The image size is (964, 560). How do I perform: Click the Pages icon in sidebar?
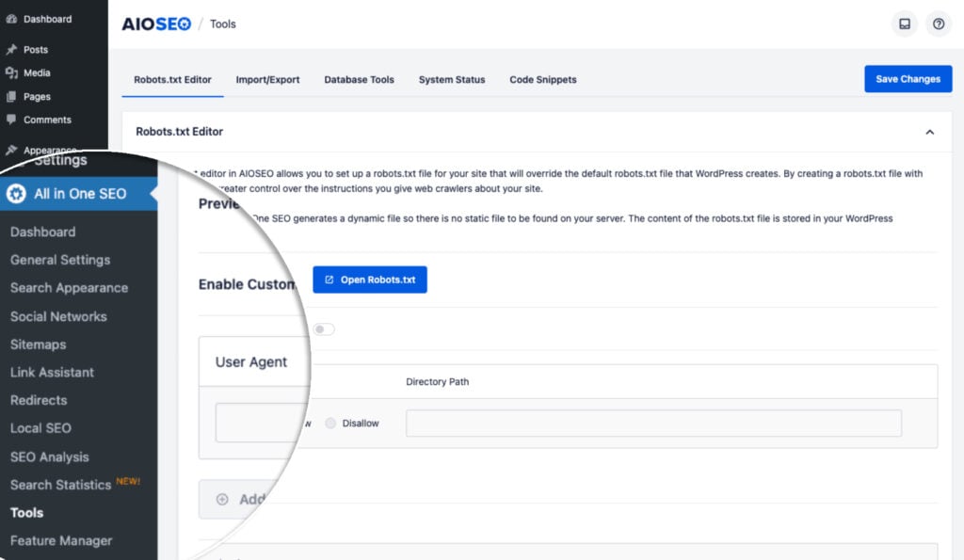tap(11, 97)
